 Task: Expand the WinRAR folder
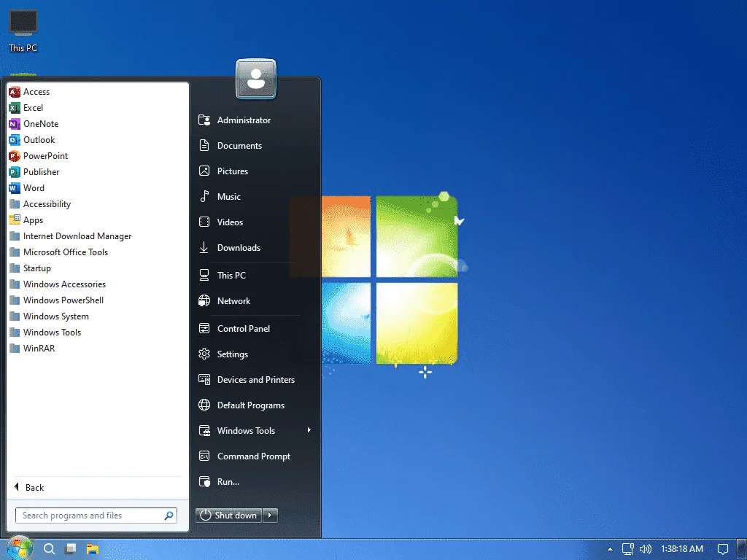tap(98, 349)
